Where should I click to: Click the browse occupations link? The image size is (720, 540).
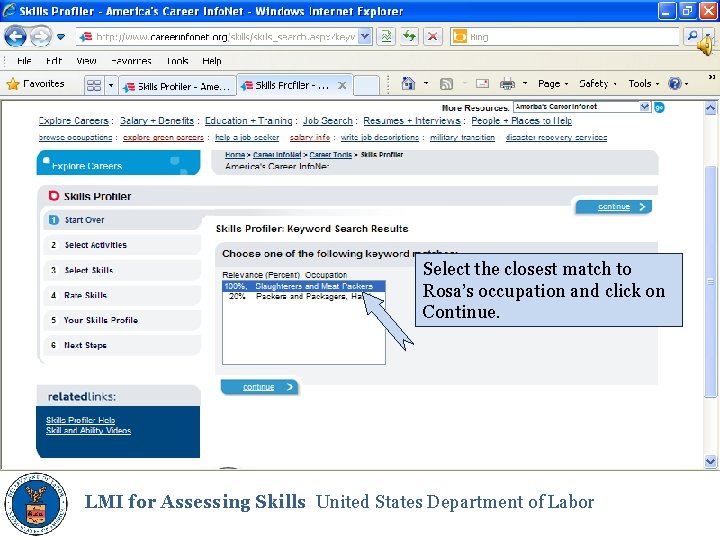75,137
